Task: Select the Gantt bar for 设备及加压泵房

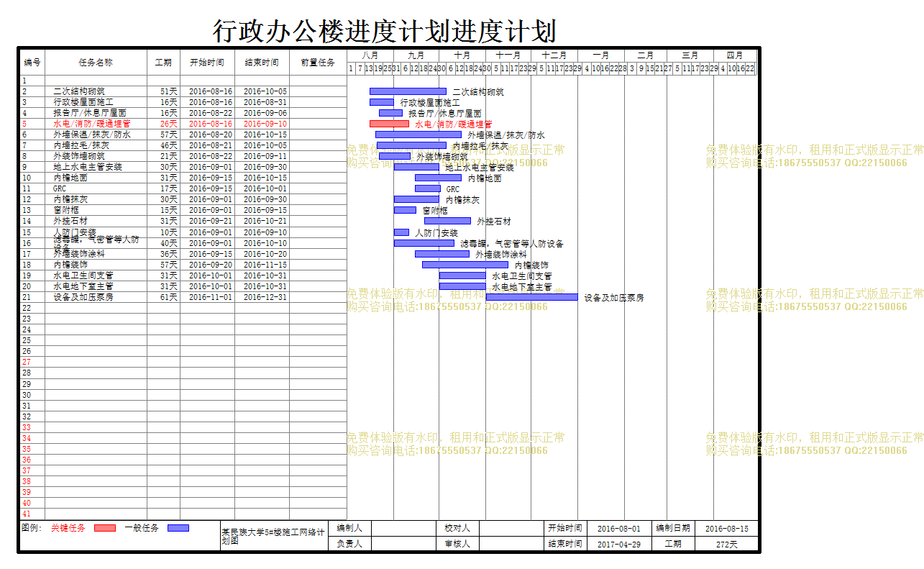Action: (531, 297)
